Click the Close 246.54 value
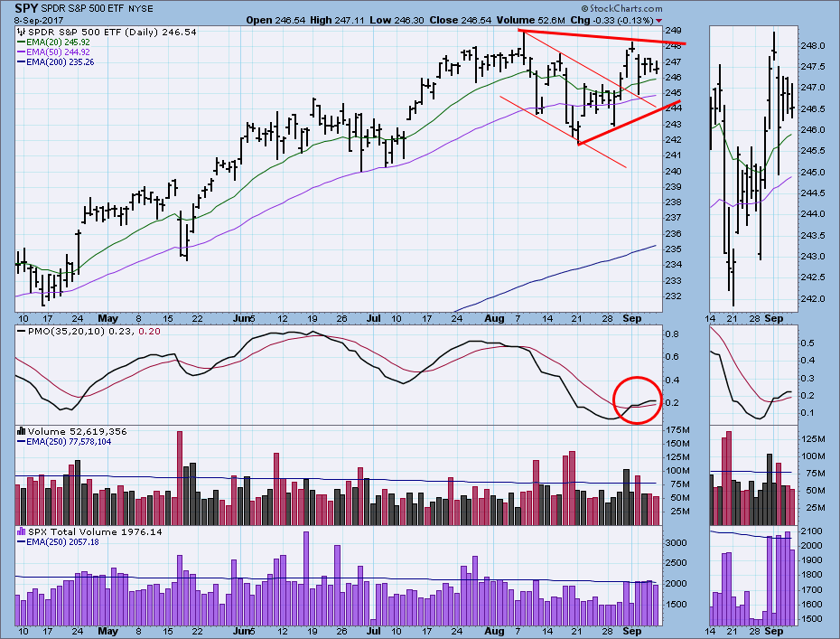The width and height of the screenshot is (840, 639). pos(461,21)
